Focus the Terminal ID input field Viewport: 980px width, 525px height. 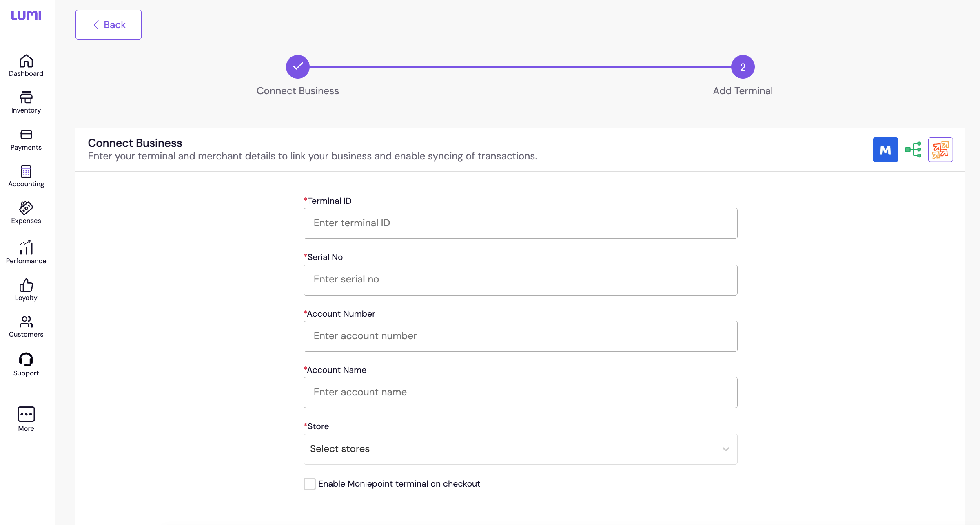click(x=520, y=223)
